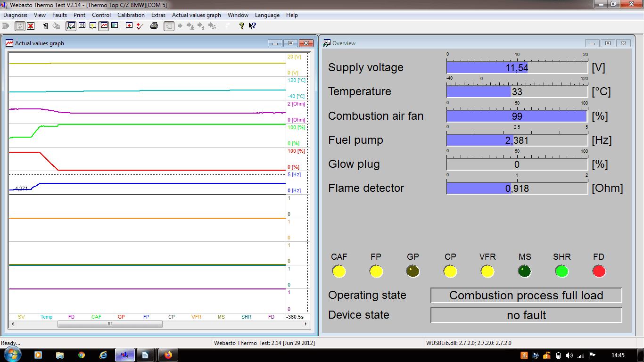This screenshot has height=362, width=644.
Task: Click the red cross toolbar icon
Action: click(x=129, y=26)
